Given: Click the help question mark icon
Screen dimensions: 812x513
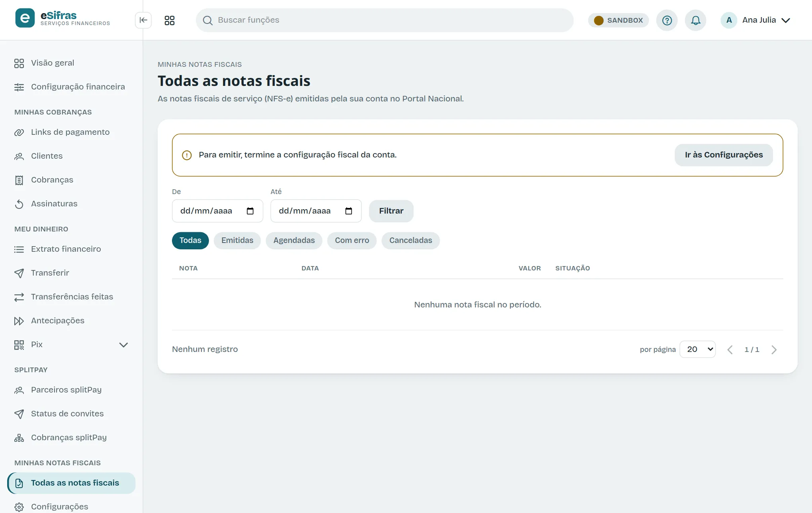Looking at the screenshot, I should coord(667,20).
